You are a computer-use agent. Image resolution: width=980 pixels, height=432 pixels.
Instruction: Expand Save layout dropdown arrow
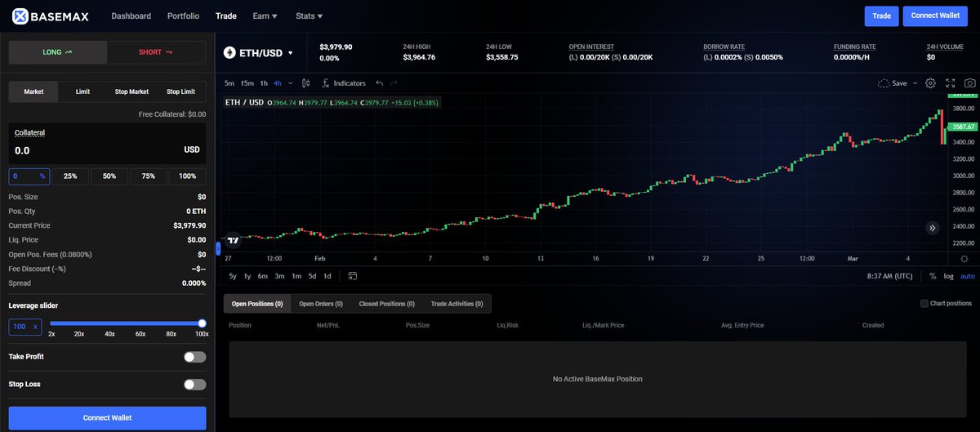click(x=915, y=83)
